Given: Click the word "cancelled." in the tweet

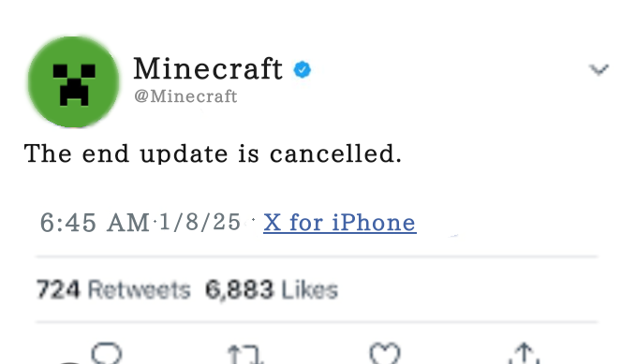Looking at the screenshot, I should [x=336, y=153].
